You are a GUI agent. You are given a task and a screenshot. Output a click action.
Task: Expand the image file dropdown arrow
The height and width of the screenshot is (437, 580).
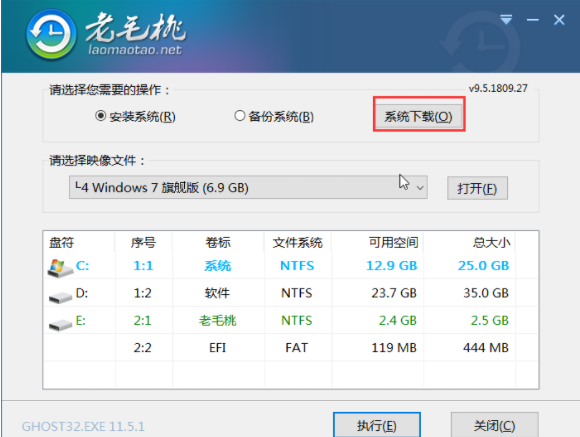(x=420, y=188)
